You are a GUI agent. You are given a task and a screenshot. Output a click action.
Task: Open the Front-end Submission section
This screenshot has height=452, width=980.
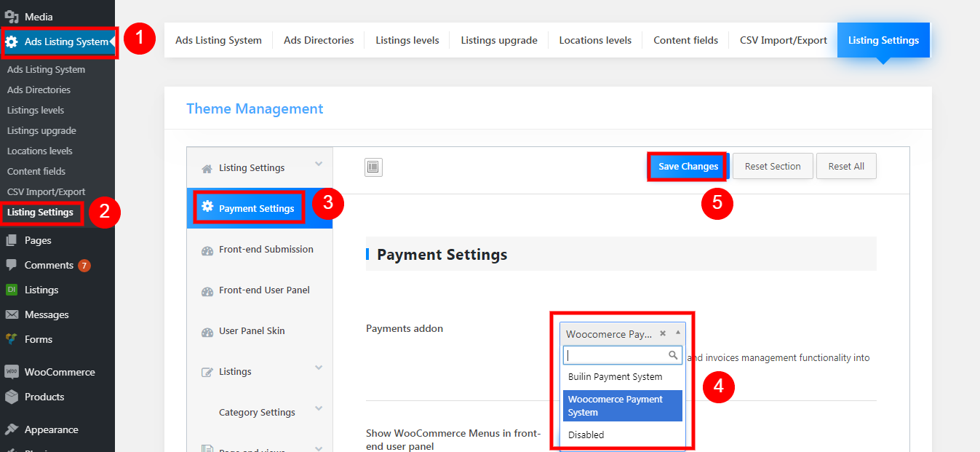[260, 249]
